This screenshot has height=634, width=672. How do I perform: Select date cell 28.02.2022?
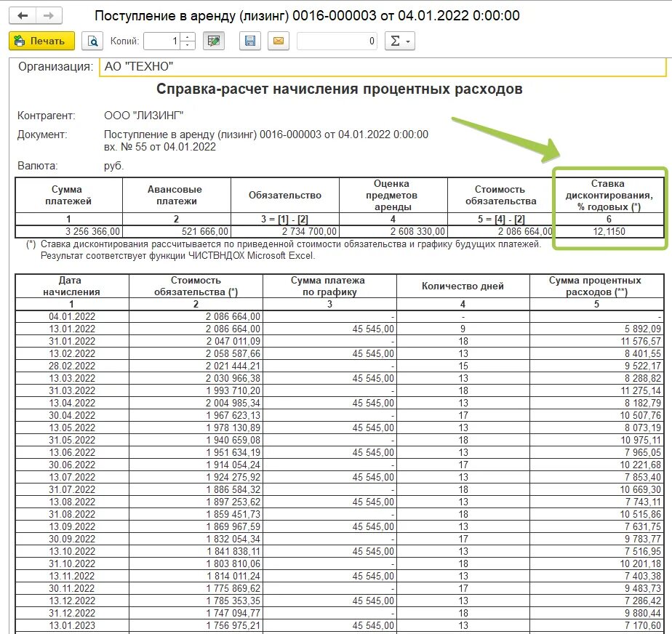[x=72, y=366]
